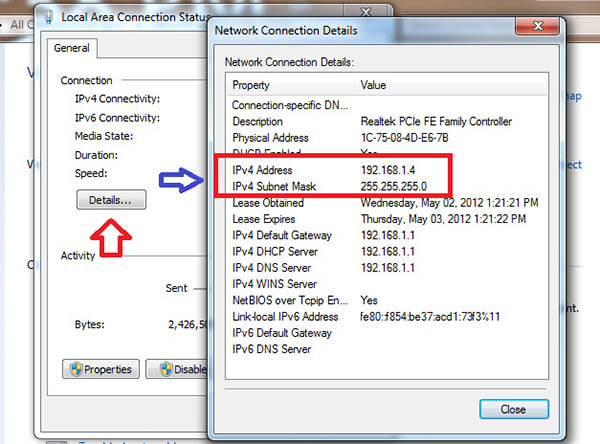Open Properties with the shield icon
The width and height of the screenshot is (600, 444).
point(98,369)
